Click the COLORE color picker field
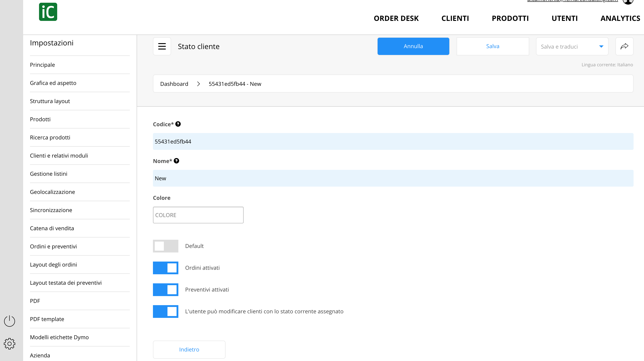Screen dimensions: 644x361 [x=198, y=215]
